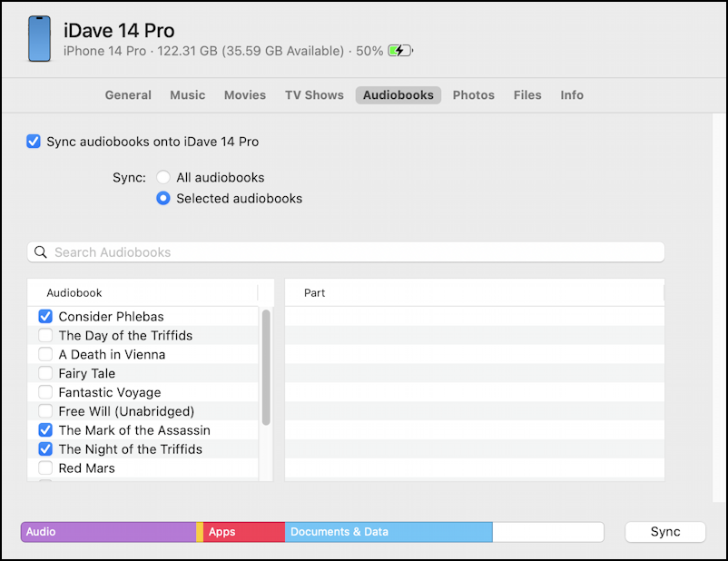Click the battery charging icon

[400, 51]
